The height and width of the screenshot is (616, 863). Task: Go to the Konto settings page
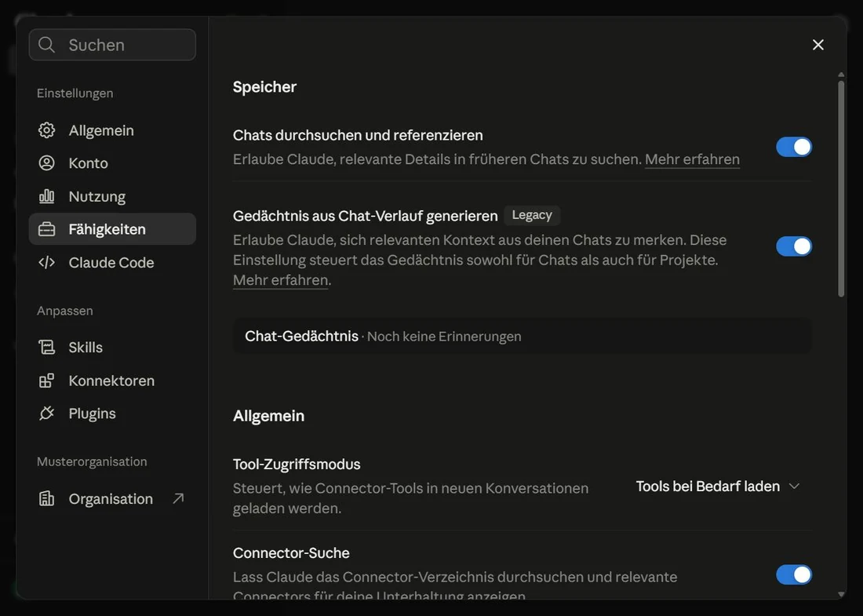[x=112, y=163]
